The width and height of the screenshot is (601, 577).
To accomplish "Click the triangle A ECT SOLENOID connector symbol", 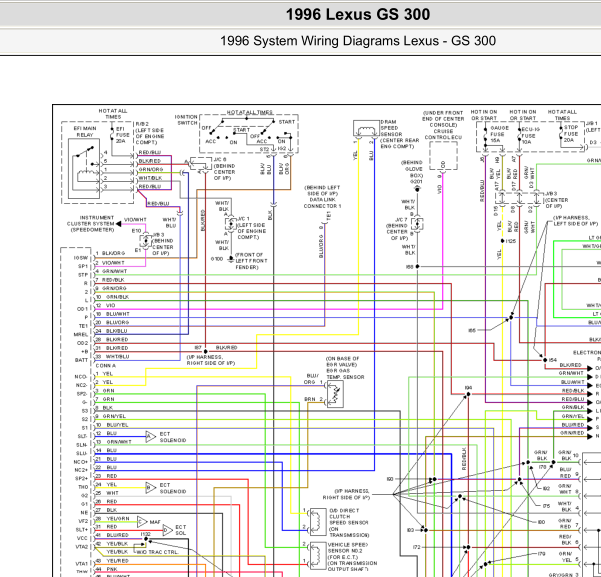I will point(150,437).
